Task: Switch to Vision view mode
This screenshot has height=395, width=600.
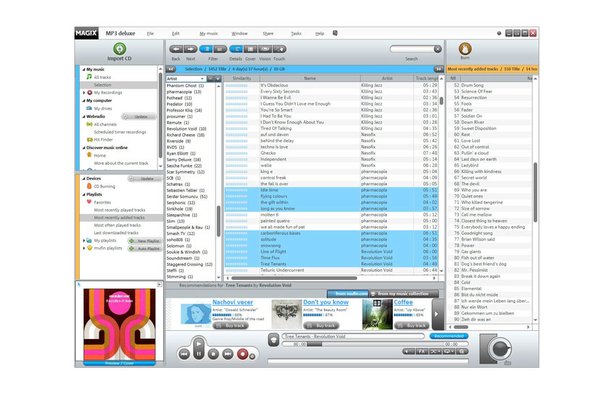Action: tap(265, 49)
